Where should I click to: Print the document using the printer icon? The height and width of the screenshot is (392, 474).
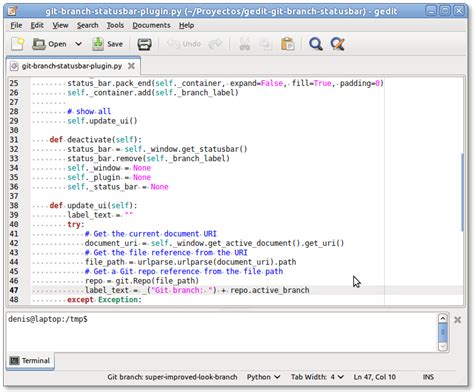pos(144,44)
